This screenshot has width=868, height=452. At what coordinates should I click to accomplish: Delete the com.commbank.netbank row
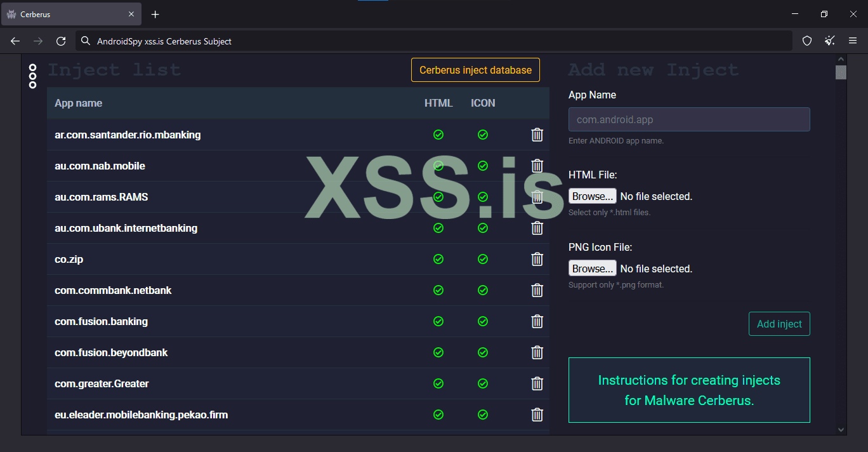coord(537,290)
